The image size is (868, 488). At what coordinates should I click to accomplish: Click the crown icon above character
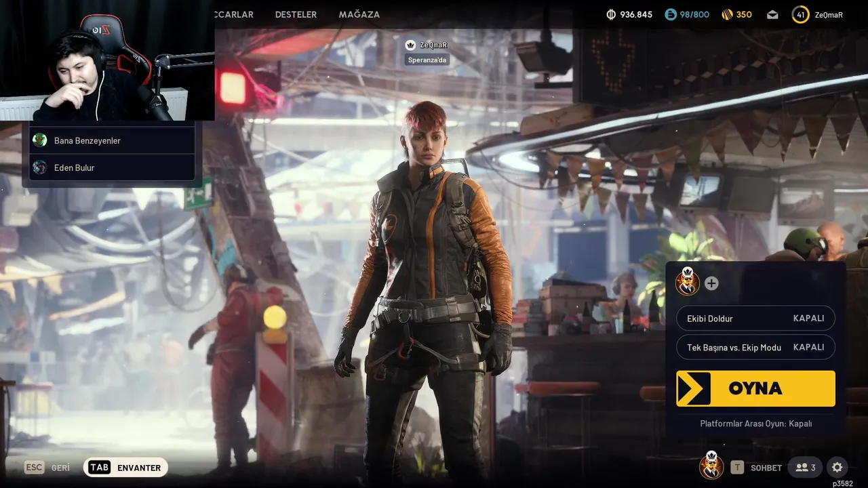pos(410,45)
